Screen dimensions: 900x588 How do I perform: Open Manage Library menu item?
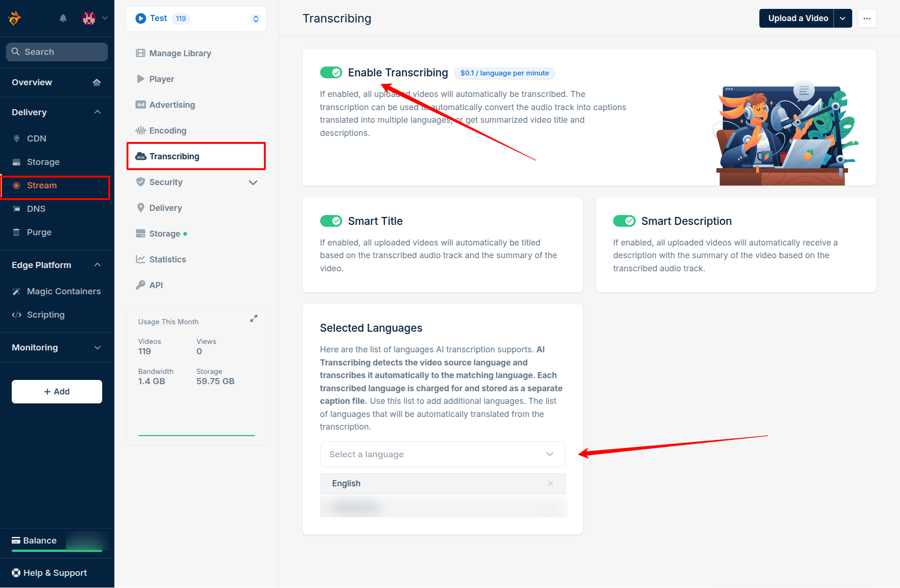(x=180, y=53)
